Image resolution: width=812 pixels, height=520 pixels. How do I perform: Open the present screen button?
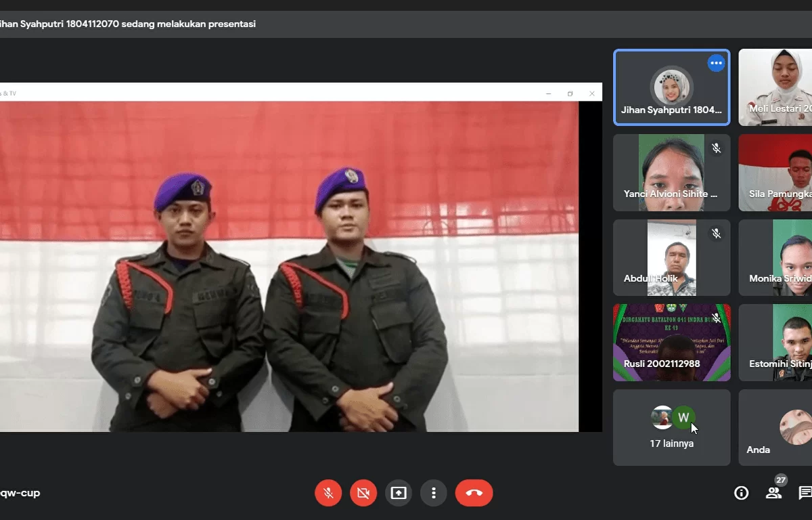[x=399, y=493]
